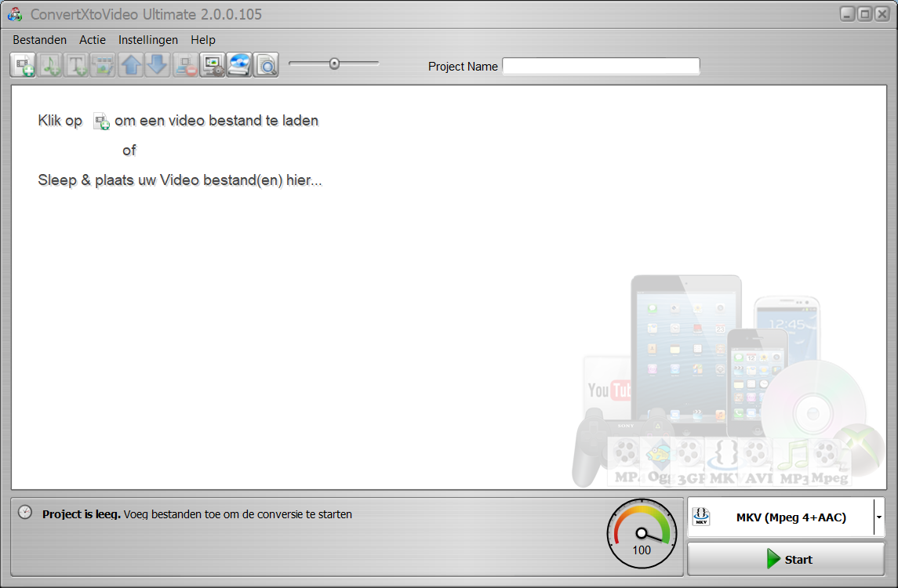Screen dimensions: 898x588
Task: Open the Help menu
Action: [x=203, y=39]
